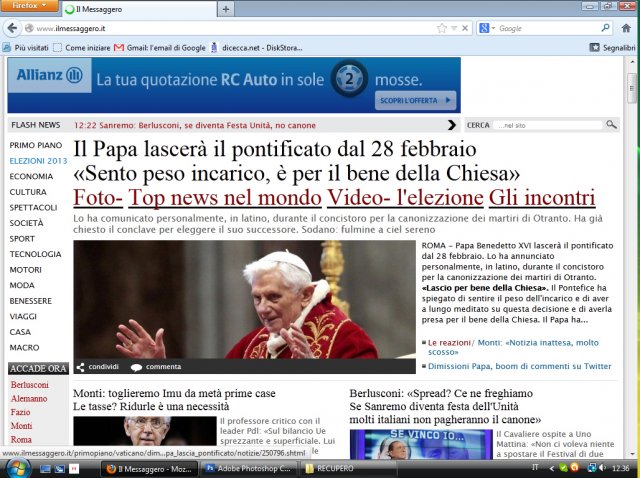Open the Come iniziare bookmark
The width and height of the screenshot is (640, 478).
point(82,47)
